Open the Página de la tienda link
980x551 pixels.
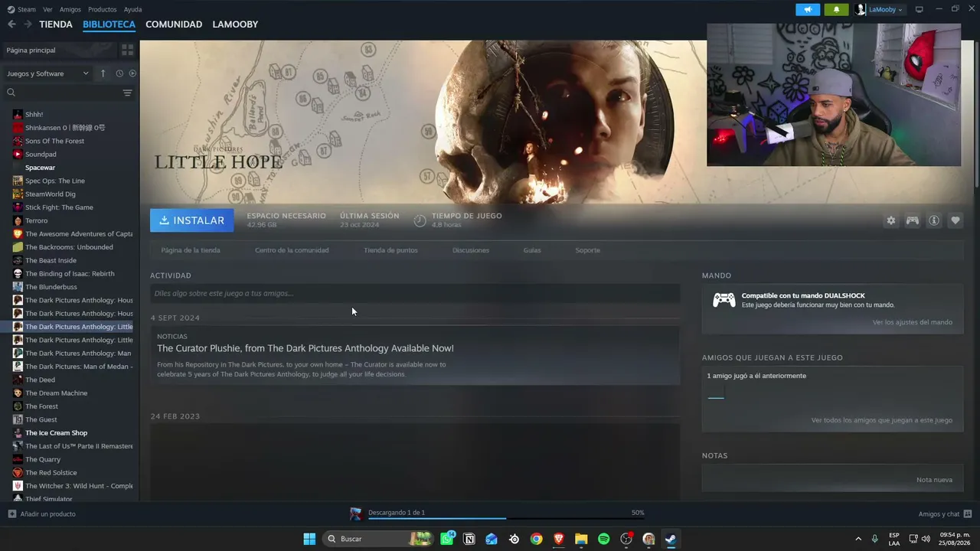[x=191, y=250]
